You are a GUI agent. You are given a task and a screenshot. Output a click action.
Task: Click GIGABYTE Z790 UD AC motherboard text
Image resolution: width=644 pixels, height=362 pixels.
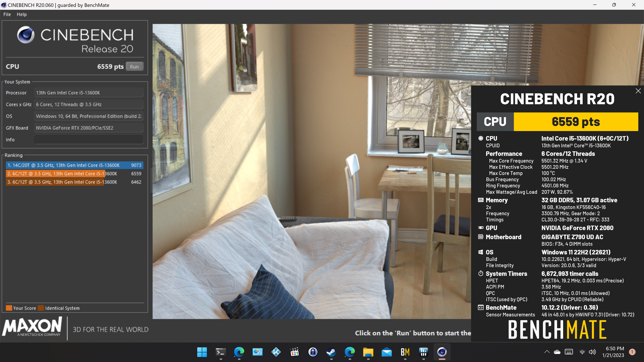tap(572, 237)
